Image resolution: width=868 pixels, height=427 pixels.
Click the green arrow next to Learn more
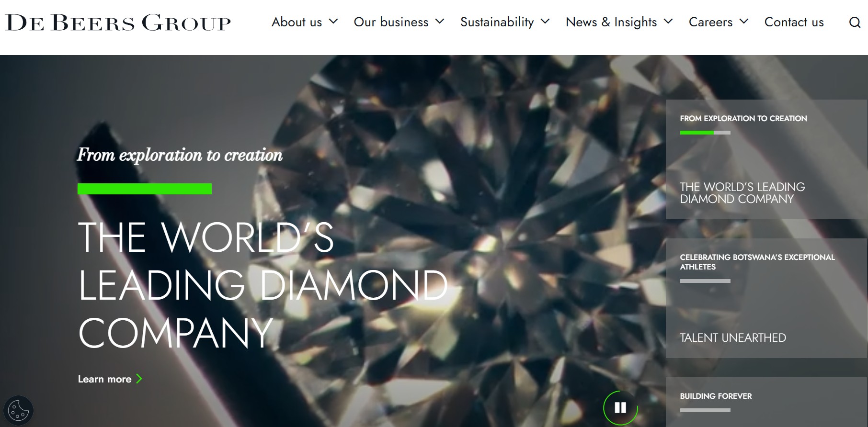[139, 379]
